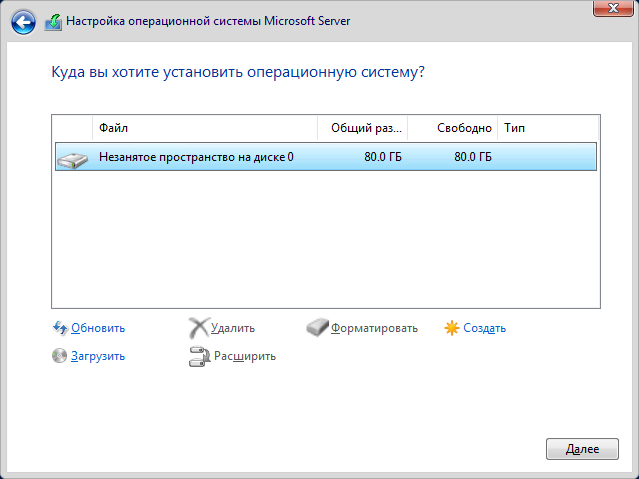Click the hard disk drive icon in list

[73, 160]
